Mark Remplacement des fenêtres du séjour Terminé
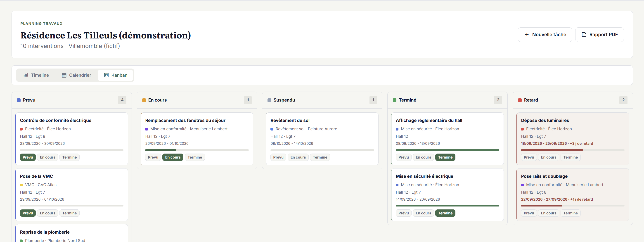 pos(195,157)
